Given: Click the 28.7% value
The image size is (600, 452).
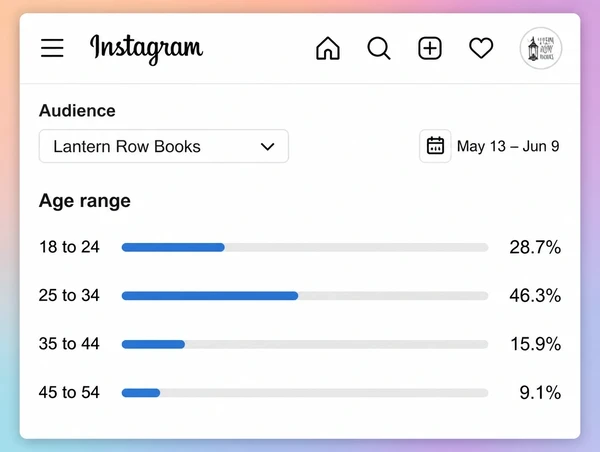Looking at the screenshot, I should [x=535, y=247].
